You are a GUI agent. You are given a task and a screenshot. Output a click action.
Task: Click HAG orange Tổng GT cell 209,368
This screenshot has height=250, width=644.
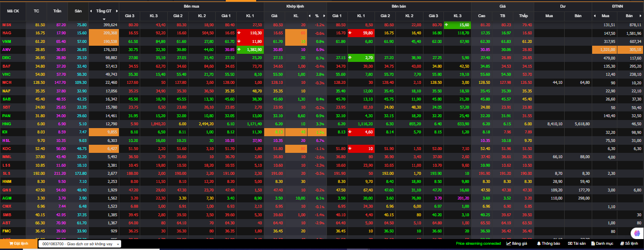click(104, 33)
